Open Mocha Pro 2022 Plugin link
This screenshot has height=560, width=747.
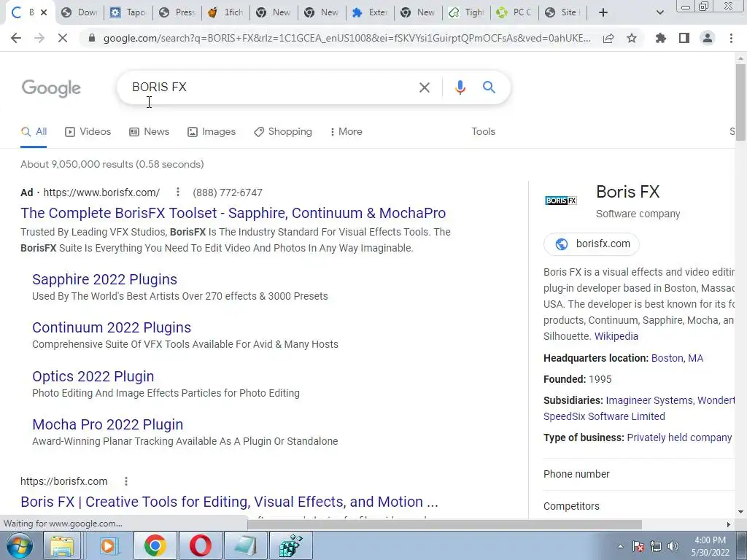[108, 424]
